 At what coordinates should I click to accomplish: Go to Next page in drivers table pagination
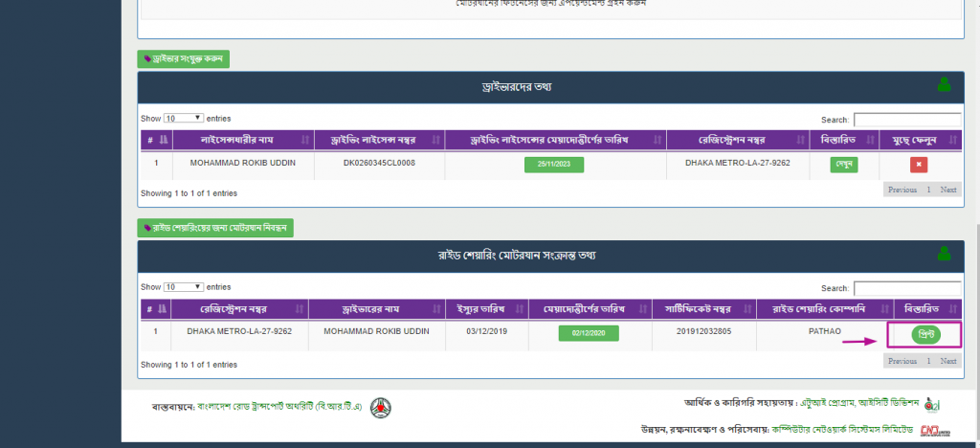tap(947, 190)
